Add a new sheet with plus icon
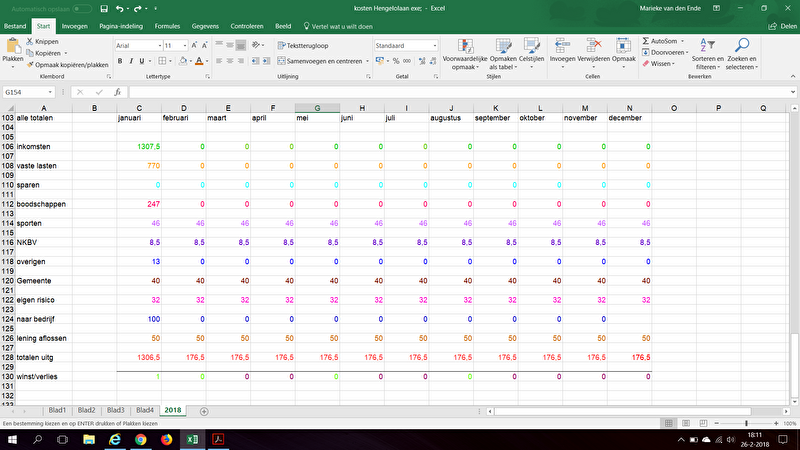Image resolution: width=800 pixels, height=450 pixels. pyautogui.click(x=204, y=411)
